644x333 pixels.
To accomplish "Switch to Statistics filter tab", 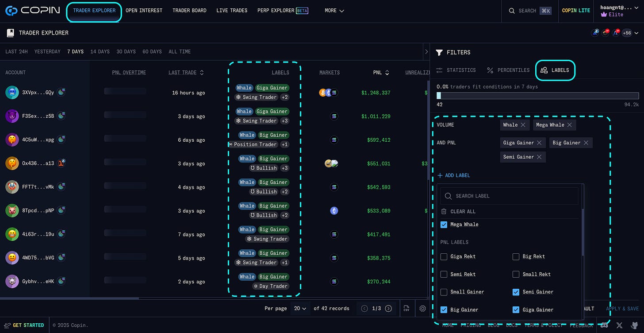I will (x=456, y=70).
